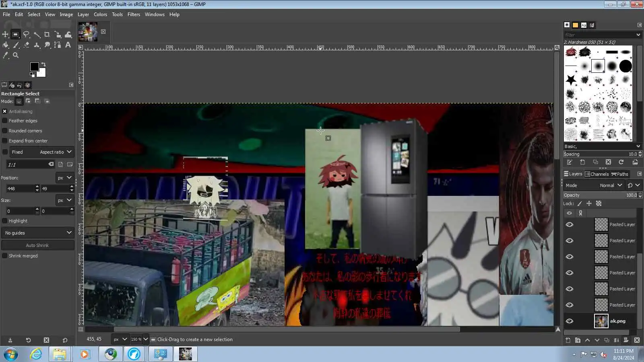Image resolution: width=644 pixels, height=362 pixels.
Task: Select the Color Picker tool
Action: click(5, 56)
